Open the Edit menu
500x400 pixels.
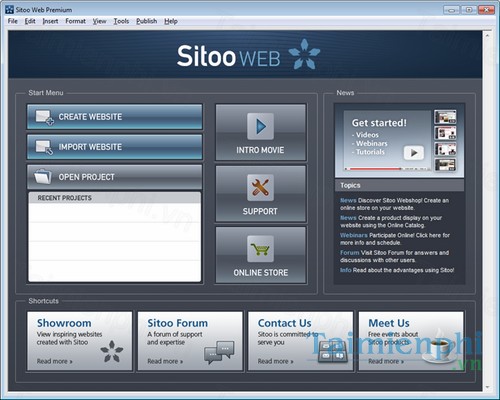[30, 21]
